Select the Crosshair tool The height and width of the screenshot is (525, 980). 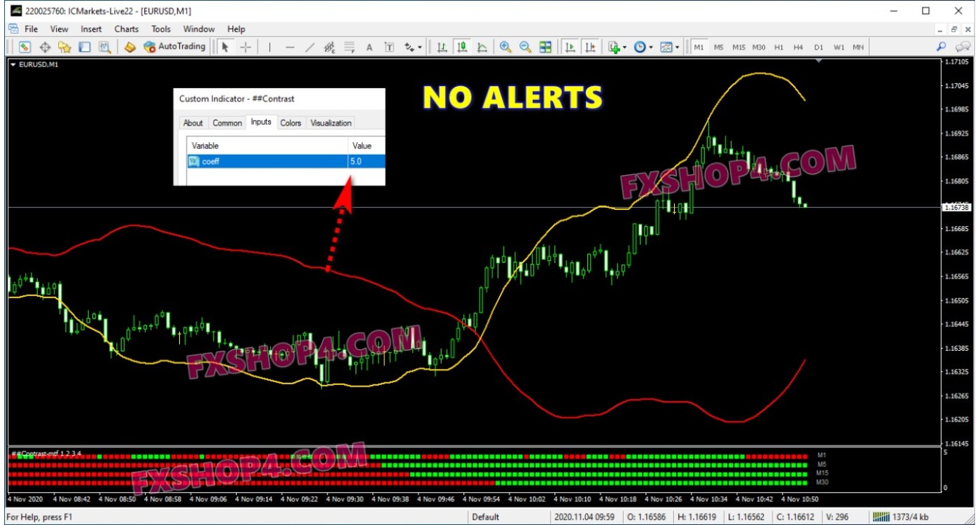[x=246, y=47]
